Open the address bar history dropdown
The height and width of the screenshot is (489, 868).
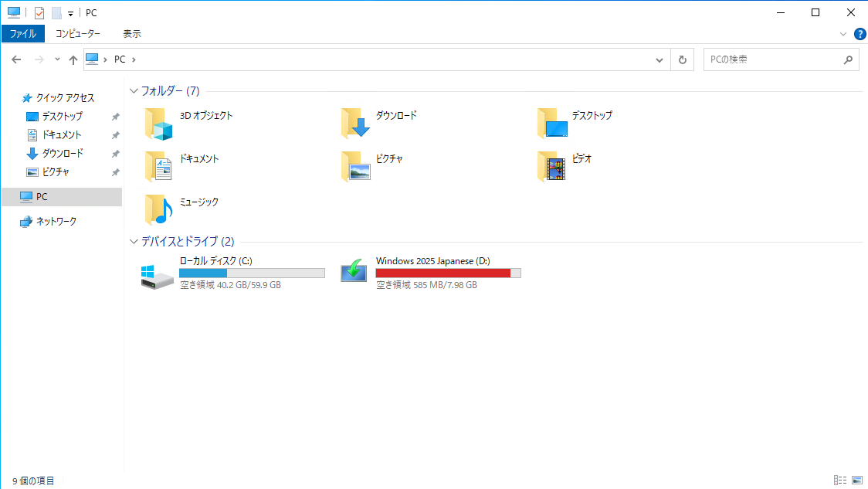click(x=659, y=59)
